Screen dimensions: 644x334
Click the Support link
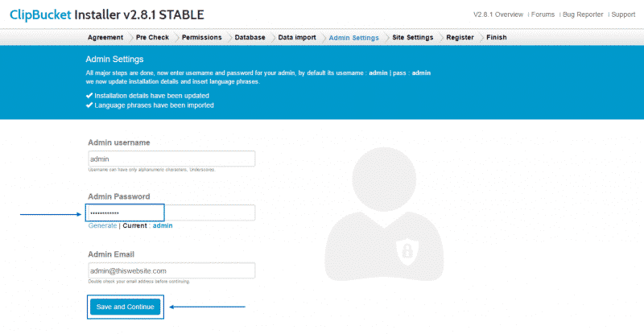(x=622, y=14)
